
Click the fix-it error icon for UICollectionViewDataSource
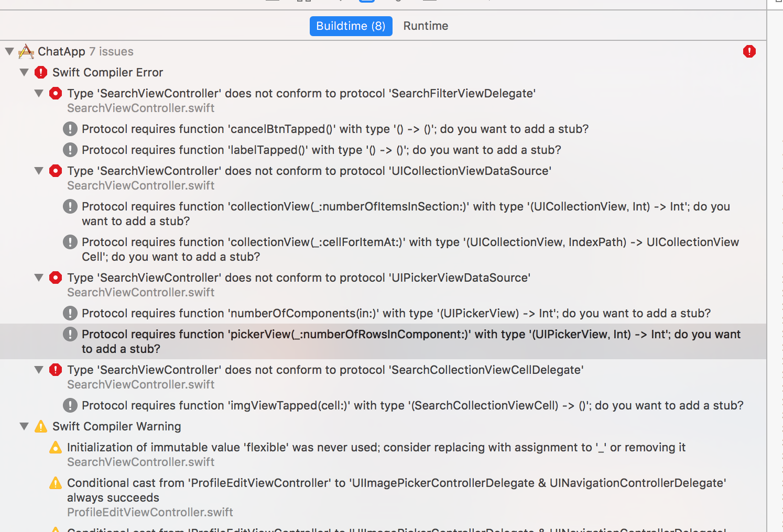click(x=56, y=171)
